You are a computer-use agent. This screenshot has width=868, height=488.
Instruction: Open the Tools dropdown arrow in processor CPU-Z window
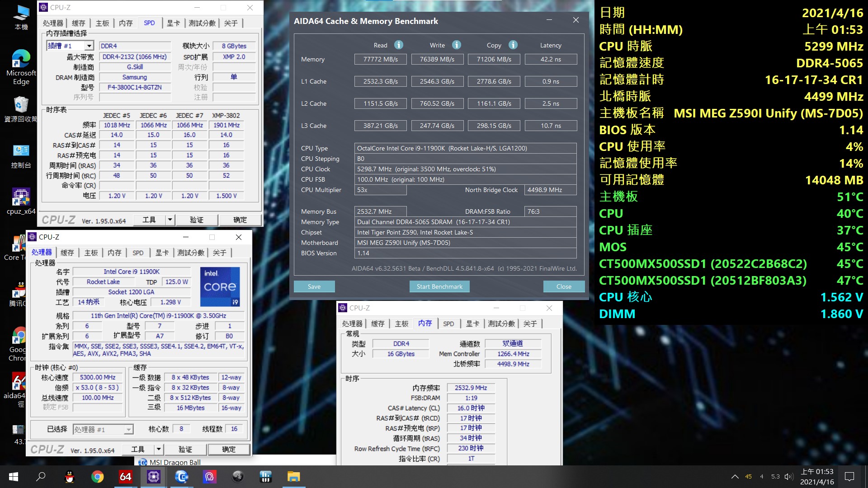click(x=159, y=450)
